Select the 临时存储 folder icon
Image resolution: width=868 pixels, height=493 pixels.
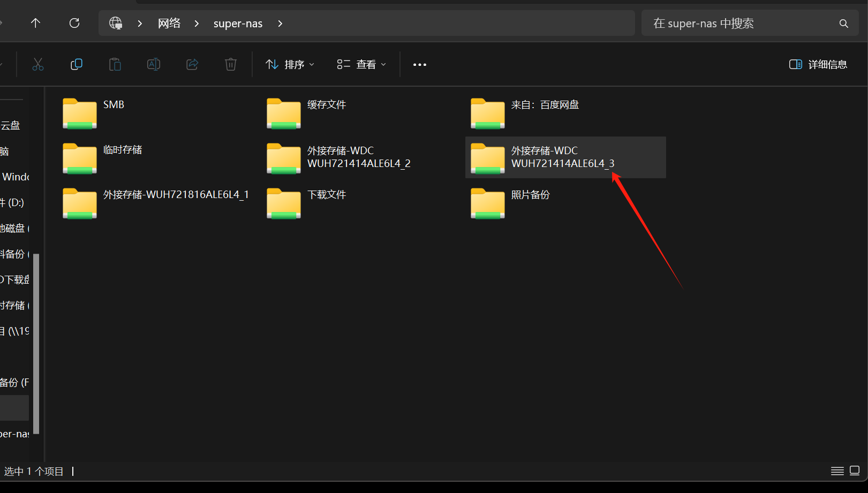tap(80, 158)
